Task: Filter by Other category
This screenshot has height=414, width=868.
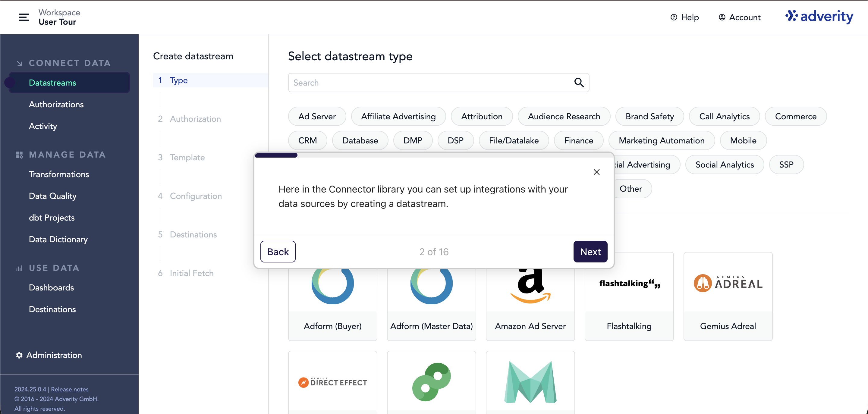Action: point(631,189)
